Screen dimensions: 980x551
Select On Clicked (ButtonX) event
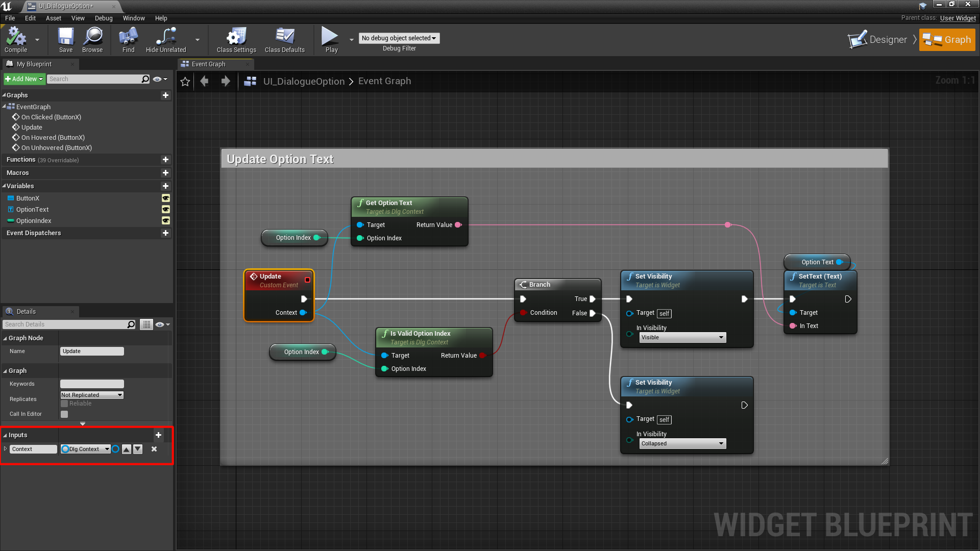tap(51, 117)
